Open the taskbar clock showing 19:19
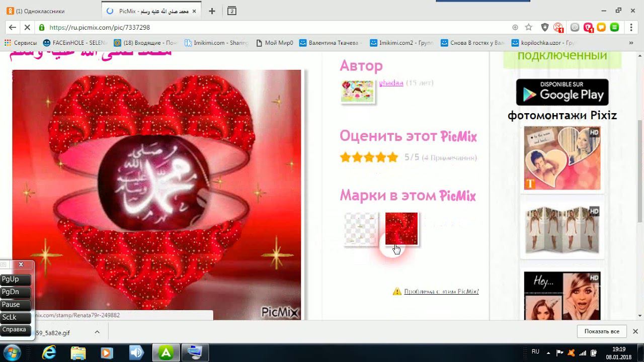644x362 pixels. click(x=619, y=353)
